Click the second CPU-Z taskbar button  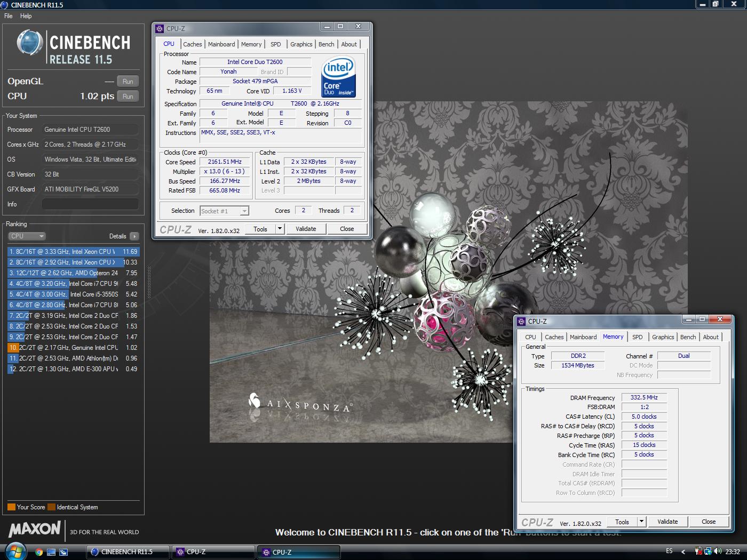(x=299, y=552)
